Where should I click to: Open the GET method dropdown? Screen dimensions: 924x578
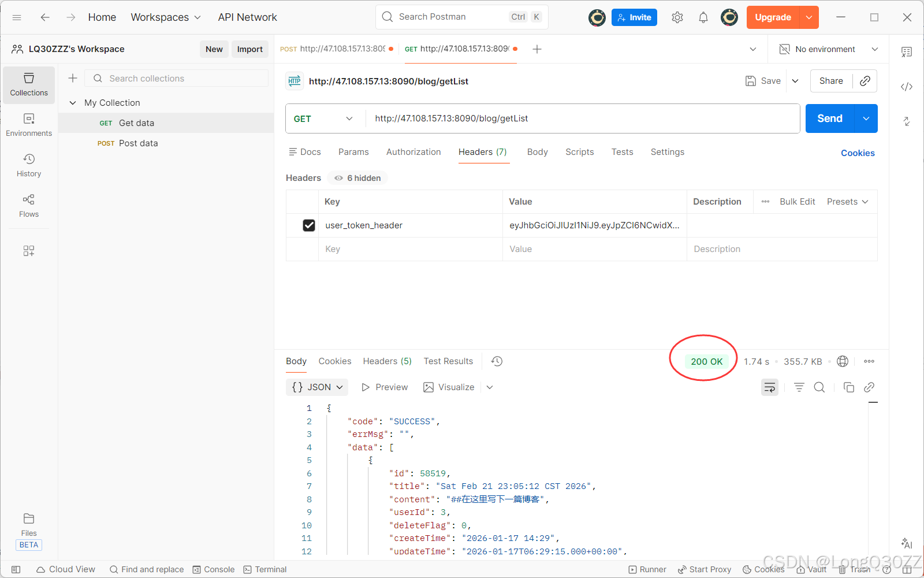point(323,118)
